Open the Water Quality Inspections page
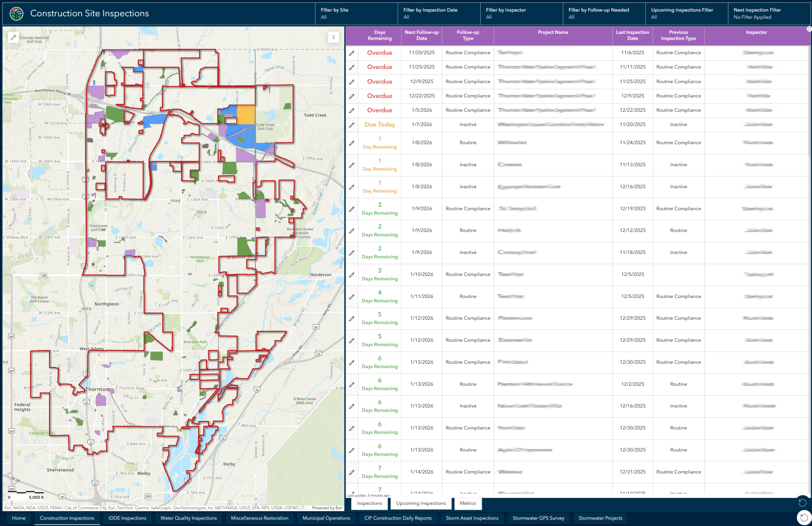 [188, 518]
